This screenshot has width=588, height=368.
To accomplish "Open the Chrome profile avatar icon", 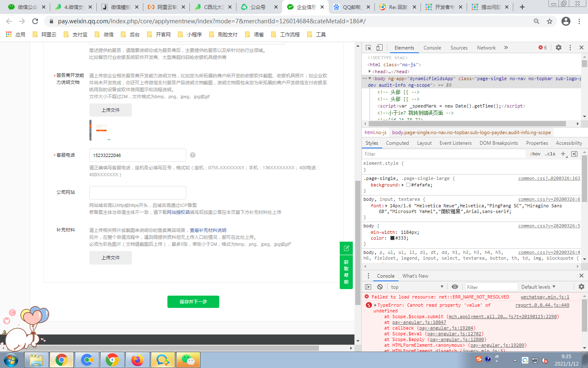I will click(566, 21).
